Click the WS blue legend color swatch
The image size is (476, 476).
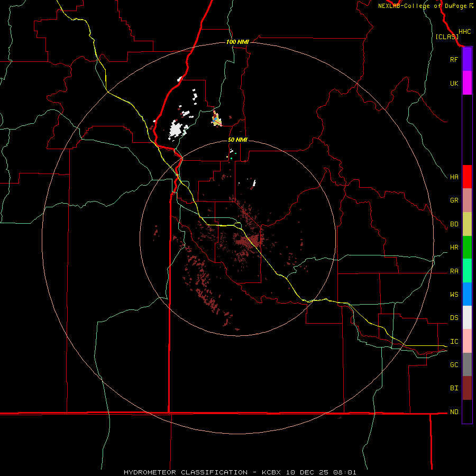pyautogui.click(x=467, y=294)
